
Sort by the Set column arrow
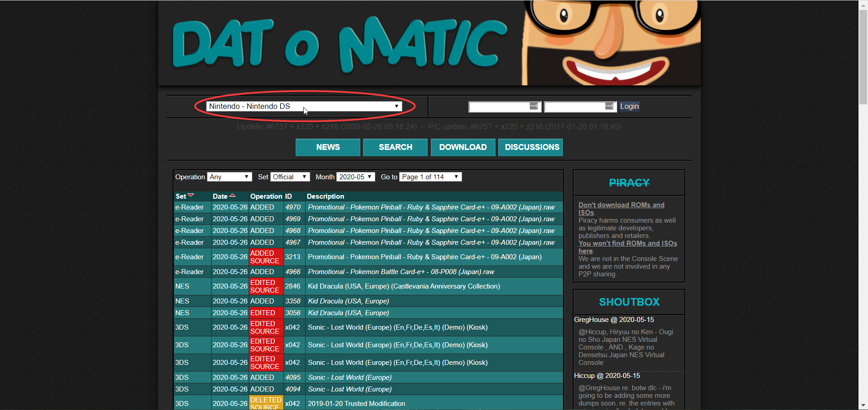[x=191, y=196]
